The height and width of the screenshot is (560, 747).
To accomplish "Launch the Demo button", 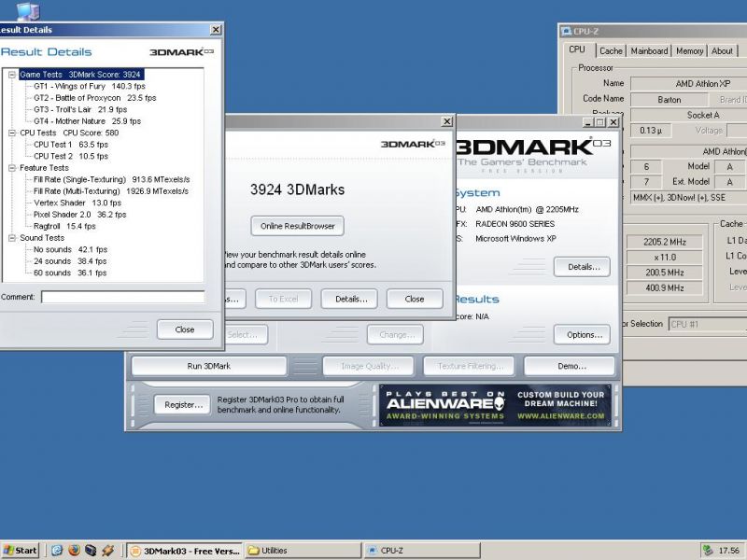I will 570,366.
